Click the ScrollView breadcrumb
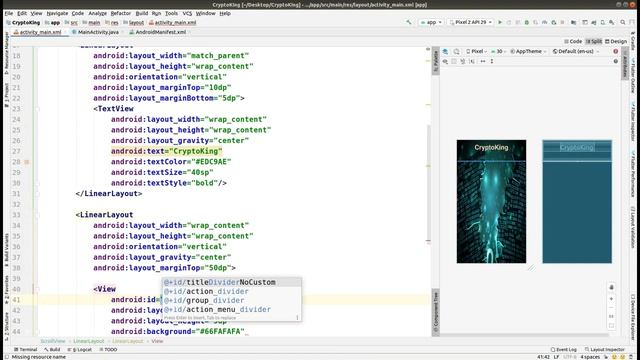Screen dimensions: 640x360 click(53, 341)
